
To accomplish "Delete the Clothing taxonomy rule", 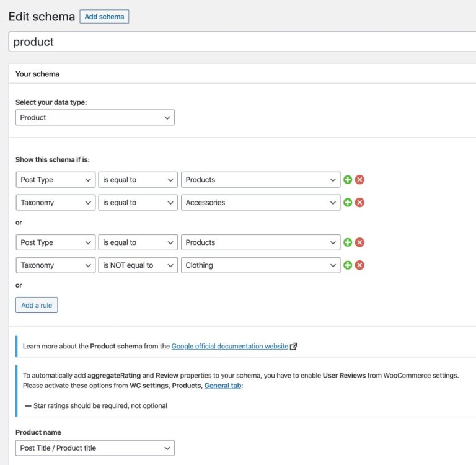I will pyautogui.click(x=359, y=265).
